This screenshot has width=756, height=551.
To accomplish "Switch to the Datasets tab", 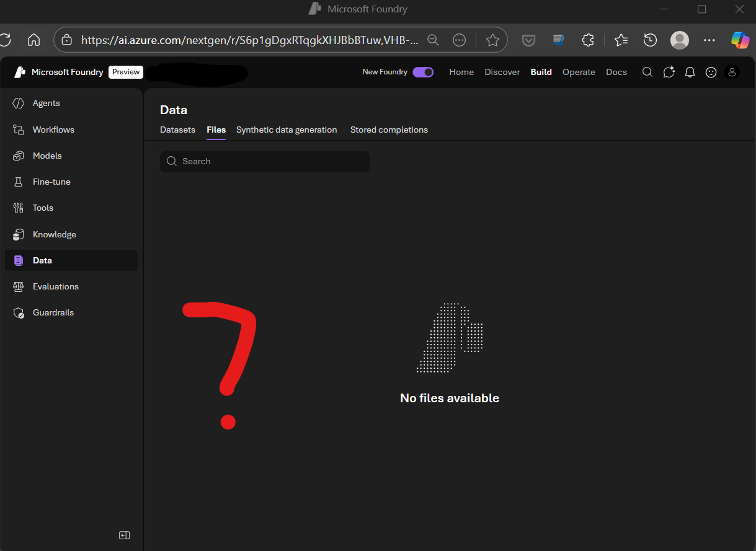I will pyautogui.click(x=177, y=130).
